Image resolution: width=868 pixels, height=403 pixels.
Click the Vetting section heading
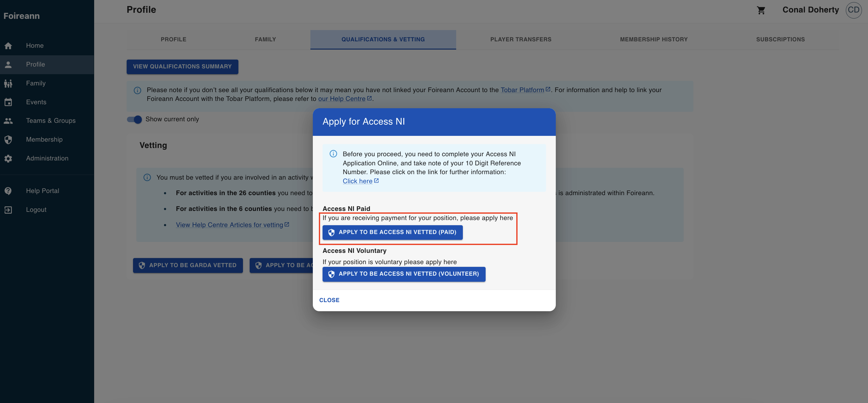click(x=153, y=145)
